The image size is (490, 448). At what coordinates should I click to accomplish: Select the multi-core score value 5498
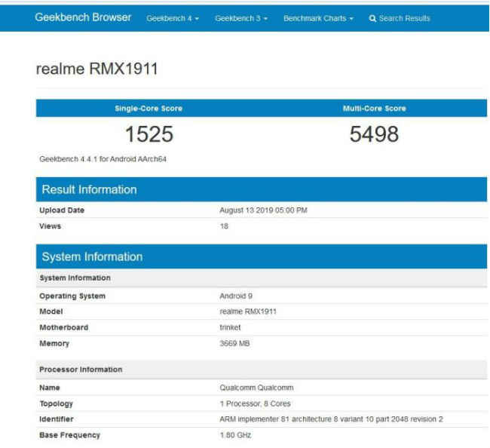tap(374, 134)
